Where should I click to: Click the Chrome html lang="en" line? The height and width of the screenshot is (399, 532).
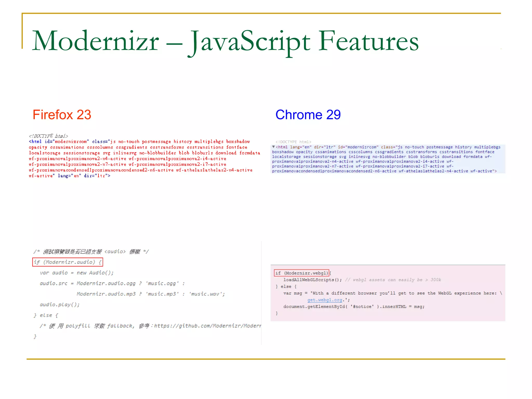[x=388, y=147]
